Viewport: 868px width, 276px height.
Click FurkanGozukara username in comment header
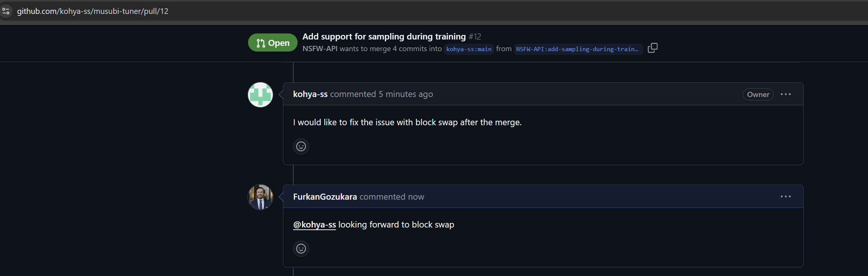pos(325,197)
